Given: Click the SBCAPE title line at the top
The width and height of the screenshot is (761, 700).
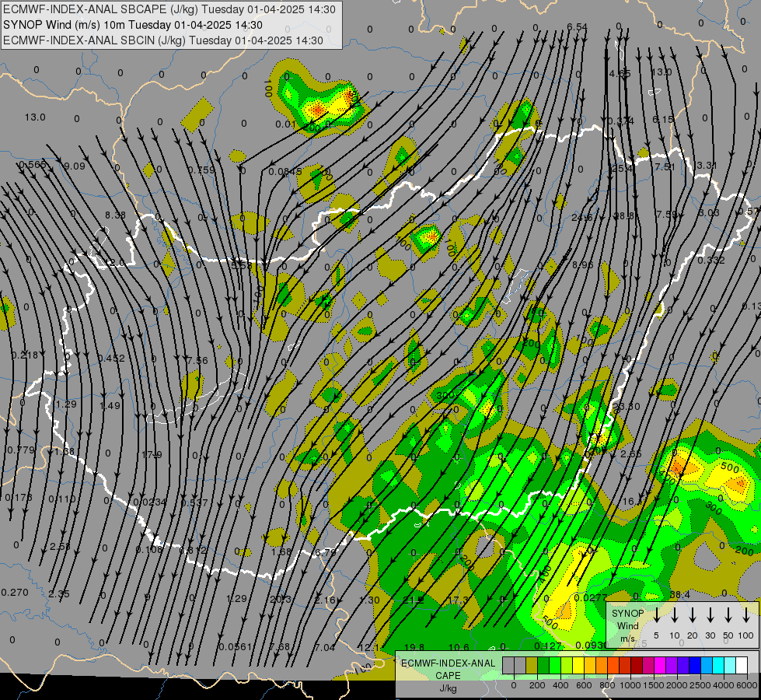Looking at the screenshot, I should [169, 9].
